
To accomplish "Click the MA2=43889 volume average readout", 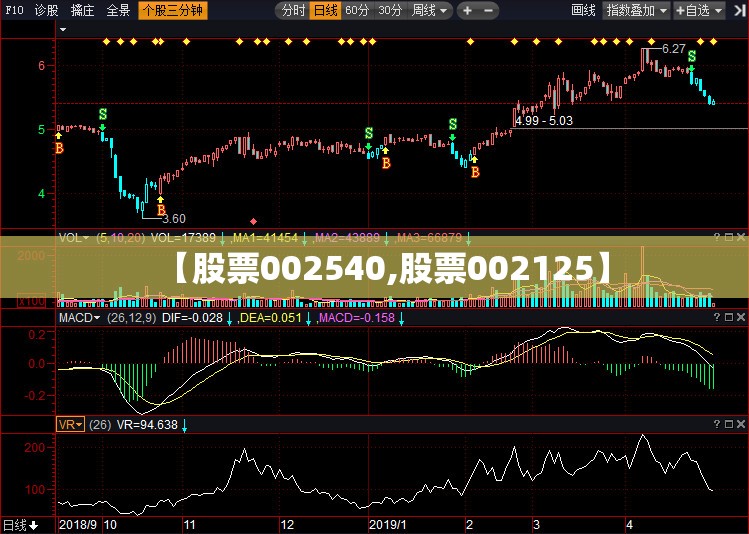I will point(347,237).
